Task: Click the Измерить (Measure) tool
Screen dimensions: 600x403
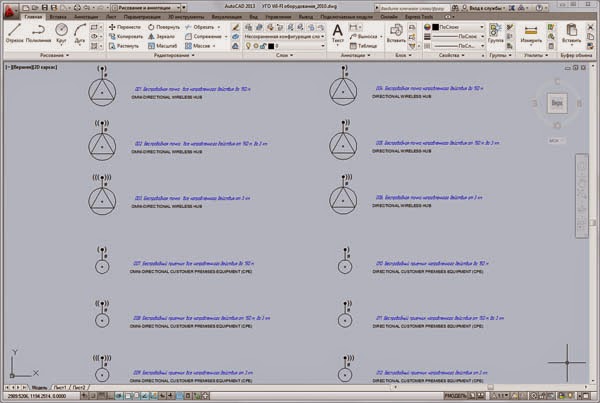Action: click(x=531, y=33)
